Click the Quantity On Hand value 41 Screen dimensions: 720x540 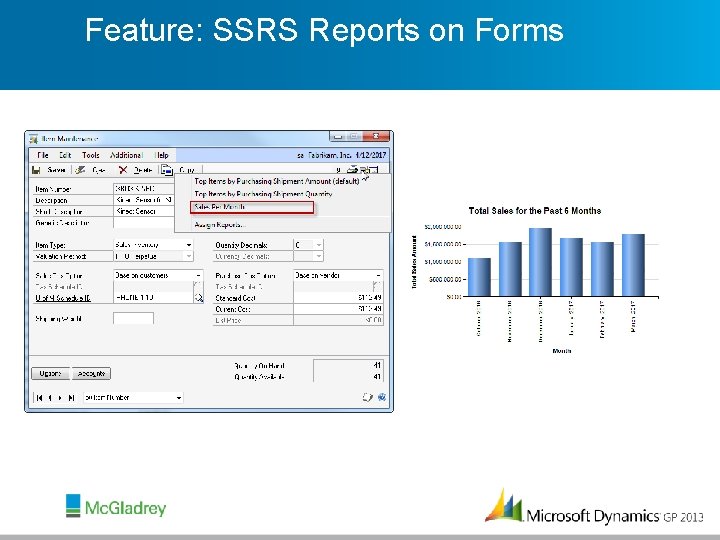377,366
